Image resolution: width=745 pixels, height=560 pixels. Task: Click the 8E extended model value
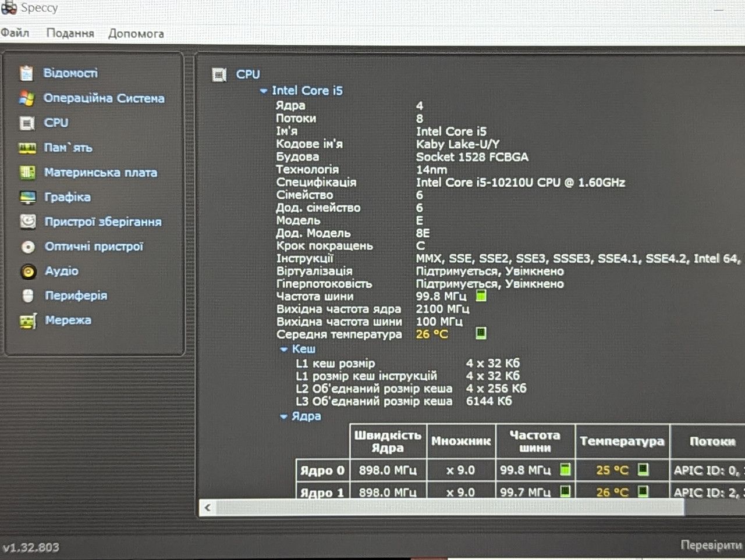(423, 233)
